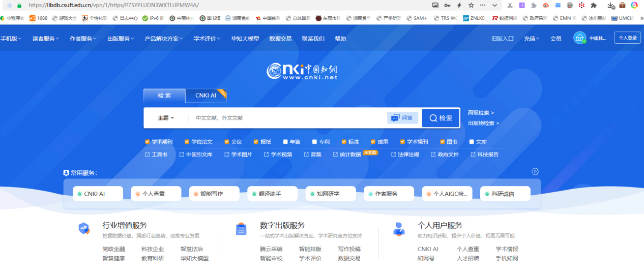Click the institution building icon in header
Image resolution: width=644 pixels, height=276 pixels.
coord(579,38)
